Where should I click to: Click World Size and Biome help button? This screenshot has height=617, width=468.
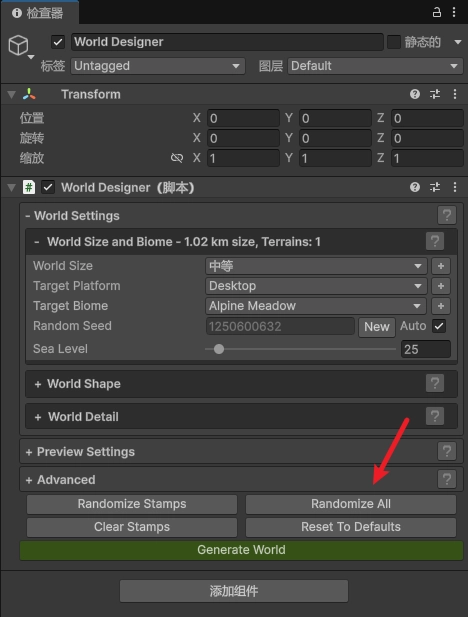[x=435, y=241]
